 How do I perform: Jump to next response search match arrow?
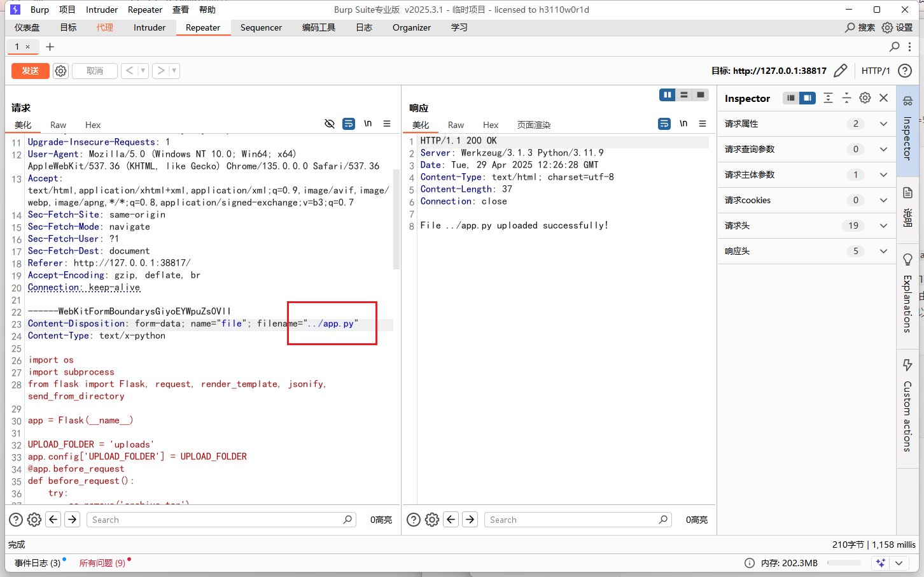tap(470, 520)
